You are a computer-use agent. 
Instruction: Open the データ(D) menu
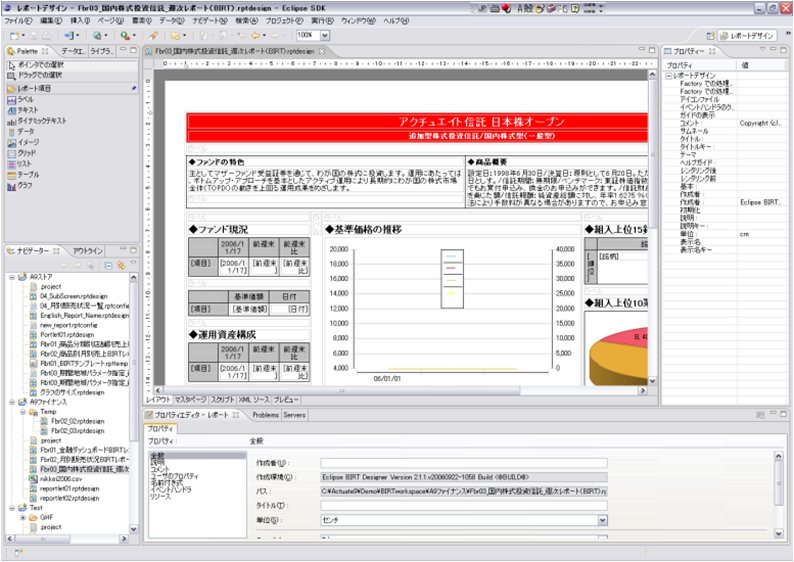tap(172, 21)
